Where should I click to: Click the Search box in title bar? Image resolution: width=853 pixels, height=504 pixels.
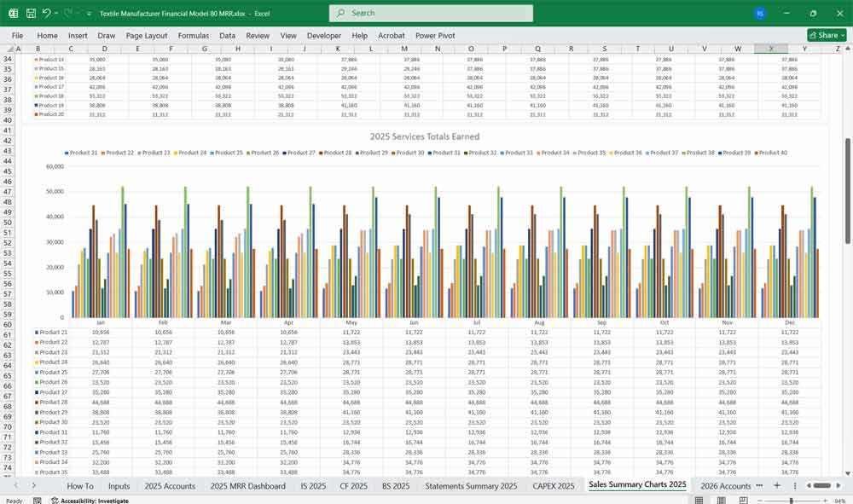pos(431,13)
